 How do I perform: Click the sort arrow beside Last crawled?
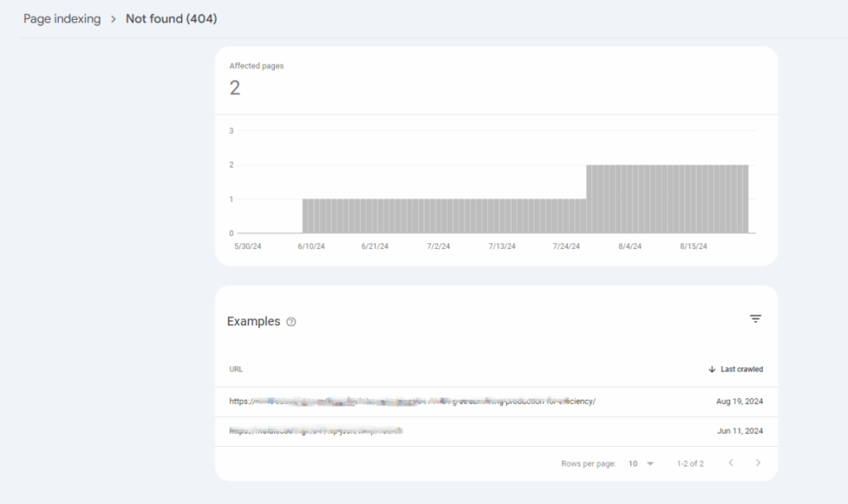(711, 369)
